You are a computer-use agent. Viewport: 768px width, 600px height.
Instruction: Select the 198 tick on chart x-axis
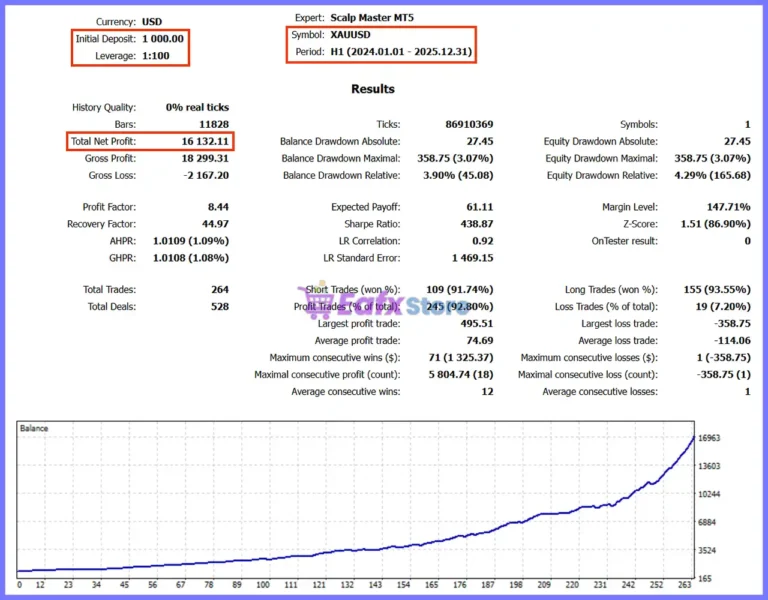tap(516, 585)
